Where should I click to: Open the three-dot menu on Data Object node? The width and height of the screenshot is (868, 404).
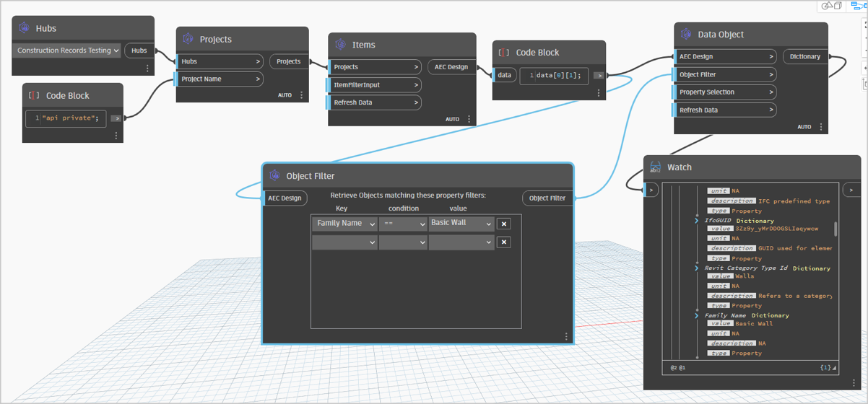pos(821,127)
